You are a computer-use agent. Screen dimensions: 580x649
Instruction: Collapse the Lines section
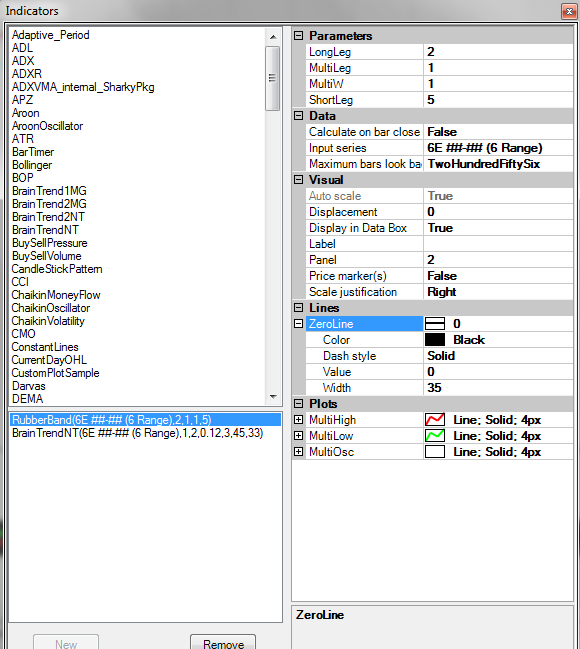click(x=298, y=308)
